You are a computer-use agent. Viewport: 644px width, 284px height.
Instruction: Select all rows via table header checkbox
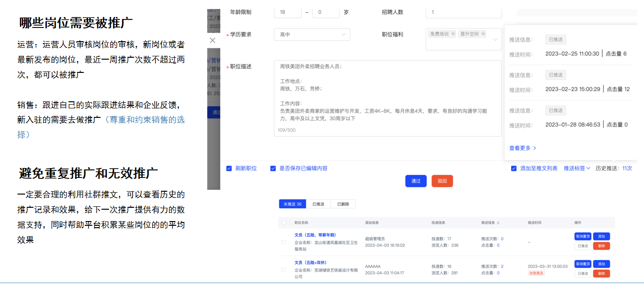pyautogui.click(x=284, y=222)
